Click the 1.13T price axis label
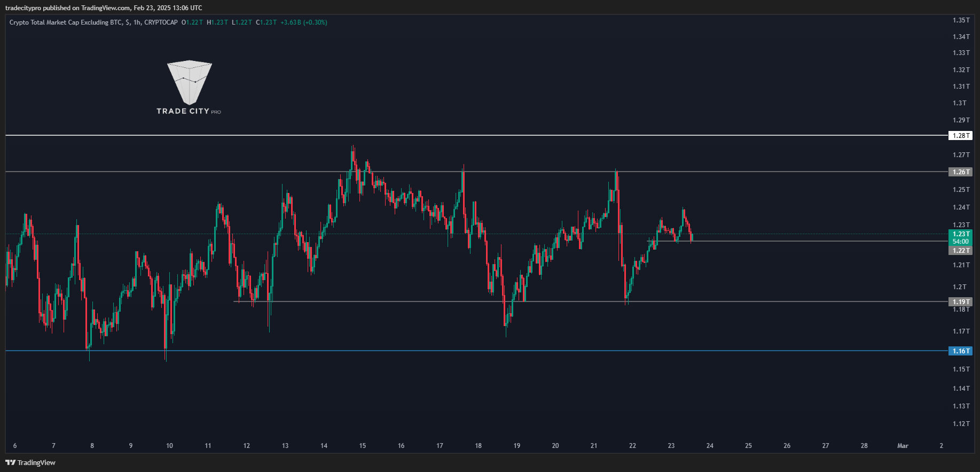The image size is (980, 472). 961,406
